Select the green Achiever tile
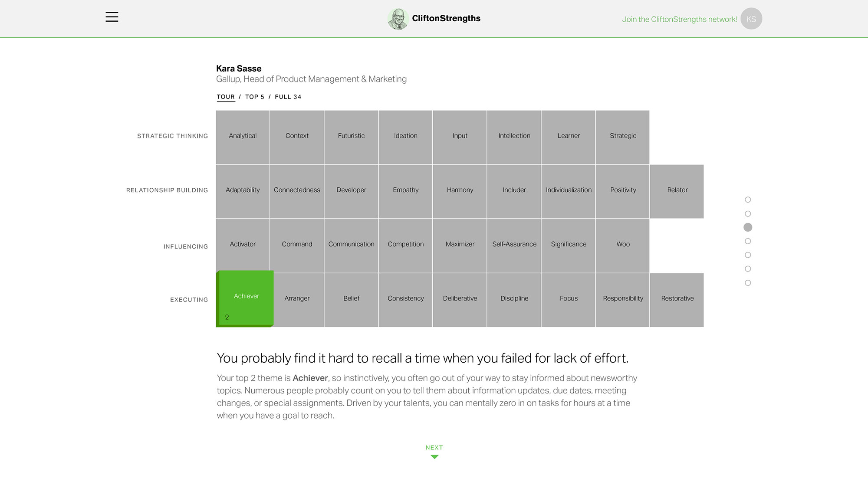Image resolution: width=868 pixels, height=488 pixels. click(245, 298)
